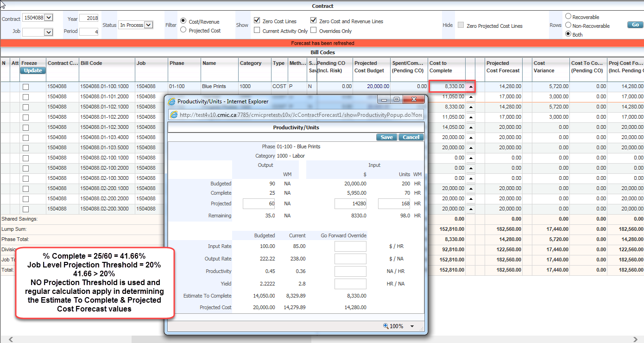Click Input Rate Go Forward Override field
This screenshot has height=343, width=644.
351,247
